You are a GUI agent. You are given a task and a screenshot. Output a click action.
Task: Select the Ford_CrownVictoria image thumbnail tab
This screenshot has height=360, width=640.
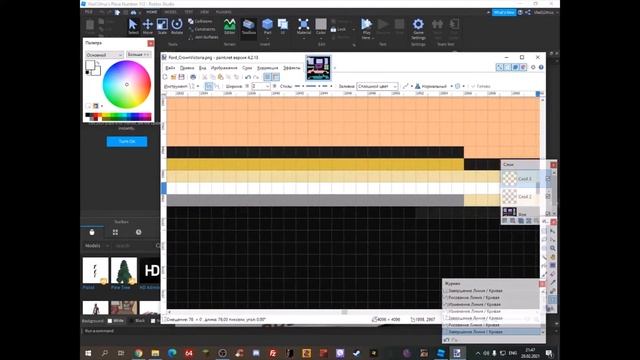(x=318, y=68)
